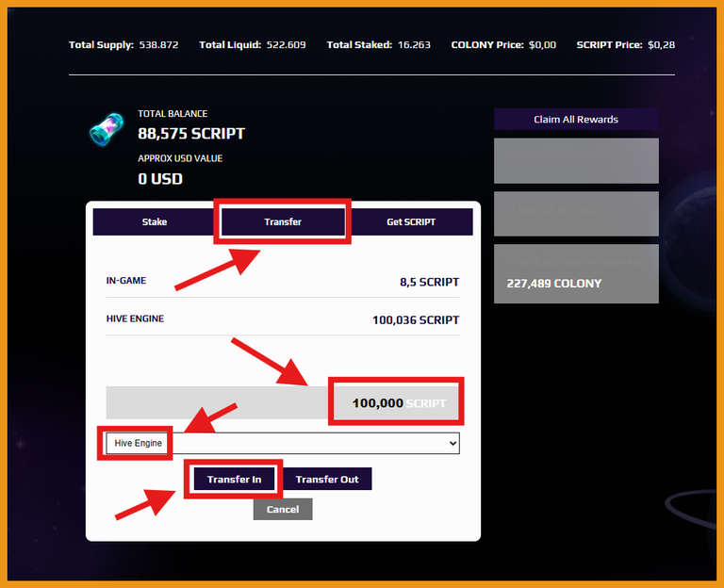Click the second claimable rewards card
Image resolution: width=724 pixels, height=588 pixels.
576,214
